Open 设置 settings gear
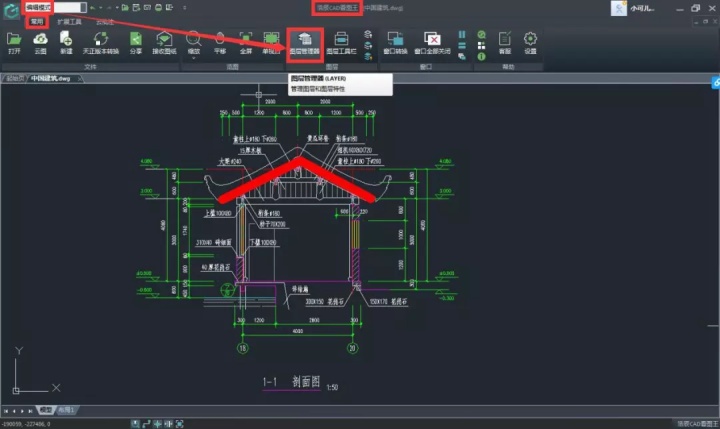Image resolution: width=720 pixels, height=429 pixels. [530, 44]
